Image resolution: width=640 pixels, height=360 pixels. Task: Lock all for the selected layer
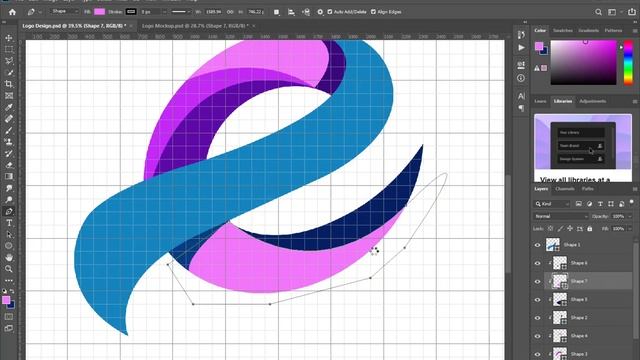(x=589, y=229)
